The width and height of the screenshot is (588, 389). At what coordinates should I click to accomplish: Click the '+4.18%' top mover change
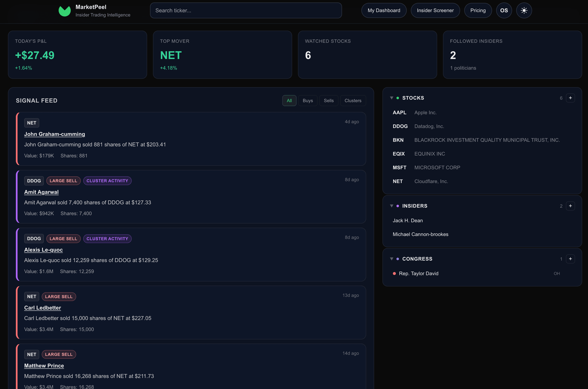click(168, 68)
